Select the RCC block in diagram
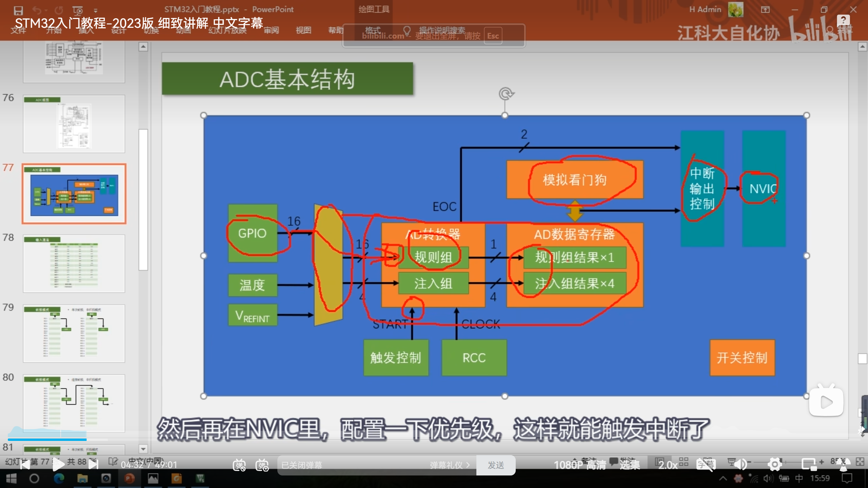Image resolution: width=868 pixels, height=488 pixels. pos(474,358)
